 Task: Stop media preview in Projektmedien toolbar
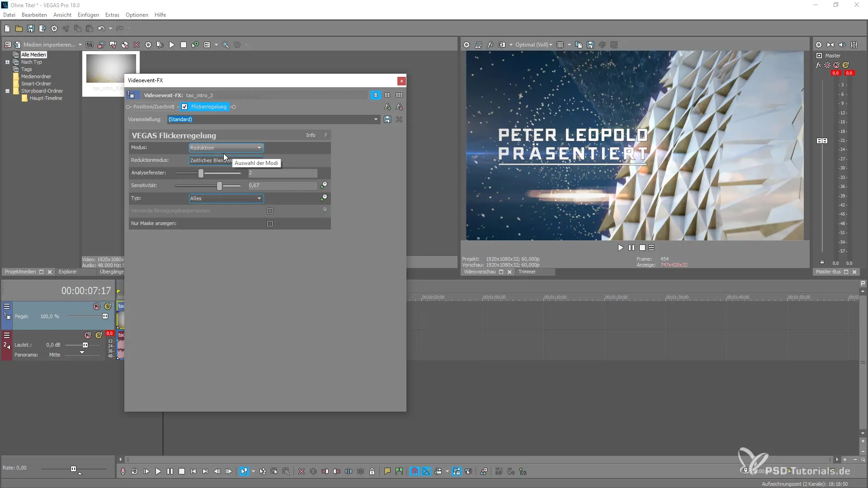184,45
